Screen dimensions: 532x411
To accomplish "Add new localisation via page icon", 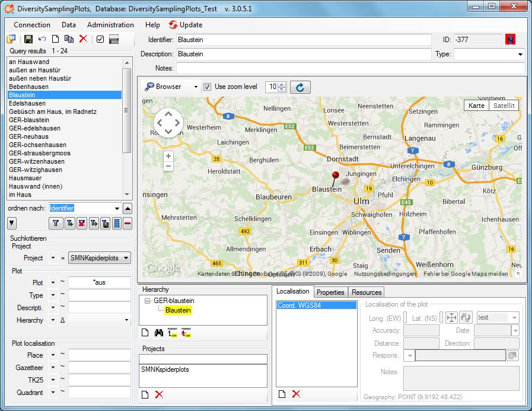I will pyautogui.click(x=282, y=394).
